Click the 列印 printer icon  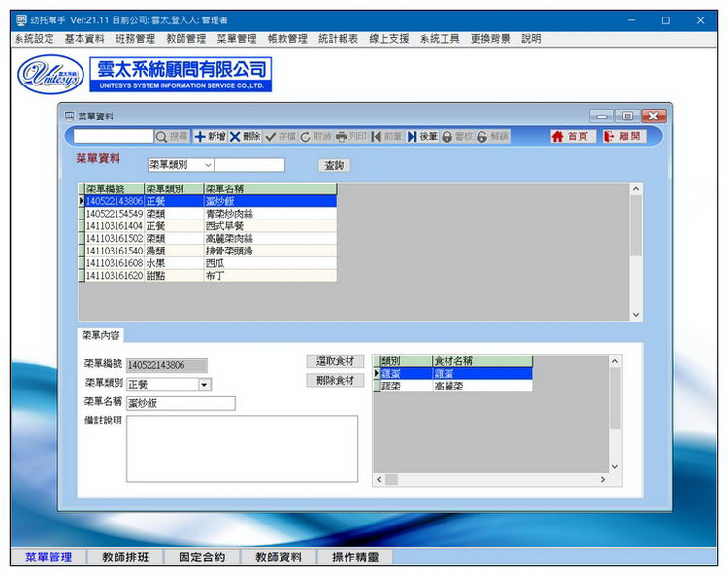pos(342,137)
